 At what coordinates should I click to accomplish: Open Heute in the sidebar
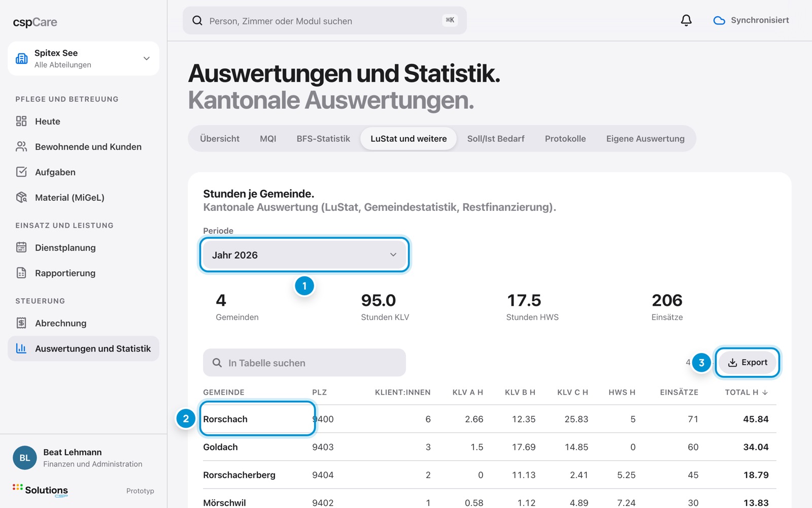[x=83, y=121]
